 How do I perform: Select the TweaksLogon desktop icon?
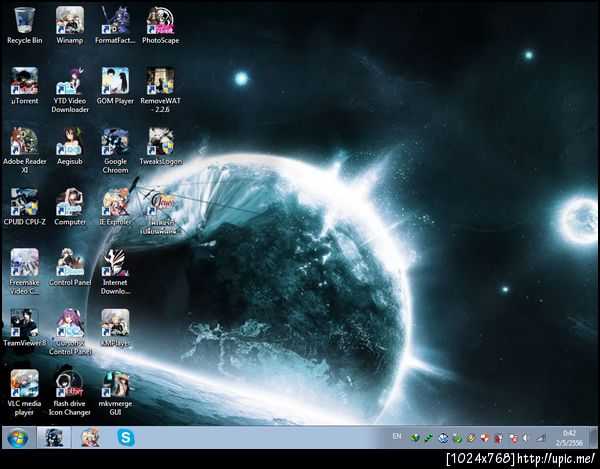click(160, 147)
